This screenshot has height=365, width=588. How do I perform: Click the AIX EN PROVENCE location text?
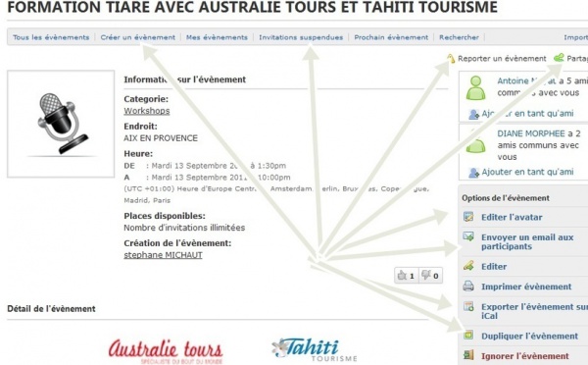(x=161, y=138)
